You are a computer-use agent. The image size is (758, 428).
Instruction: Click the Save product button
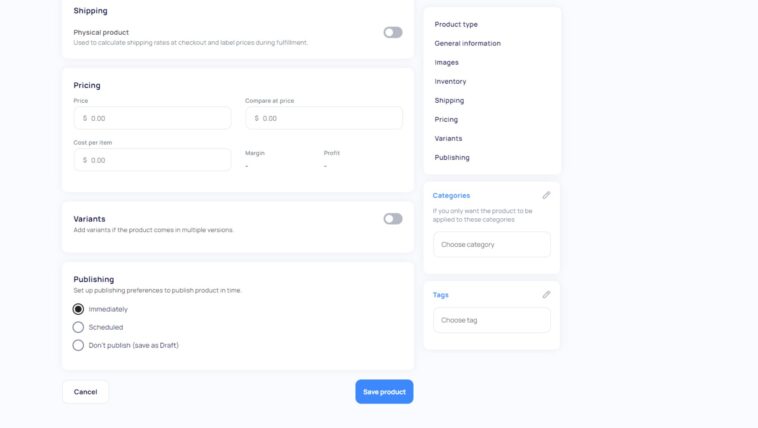(x=384, y=392)
